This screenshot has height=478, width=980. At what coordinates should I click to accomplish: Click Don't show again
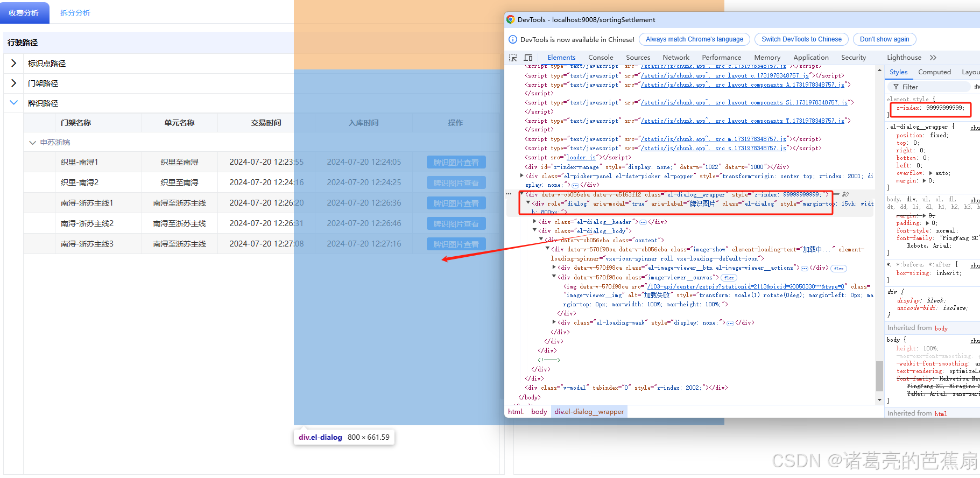(884, 39)
